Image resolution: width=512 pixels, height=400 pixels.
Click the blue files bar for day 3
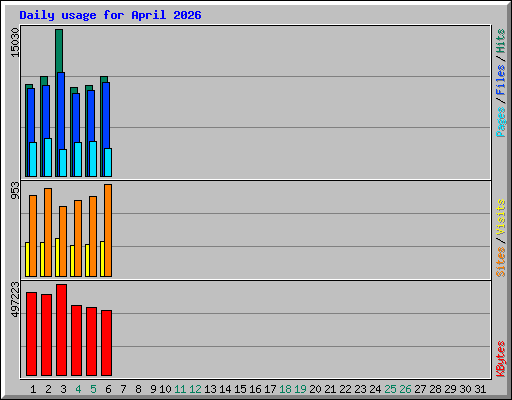click(x=61, y=110)
